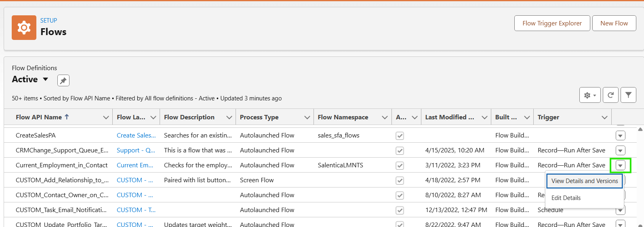
Task: Toggle Active checkbox for CUSTOM_Add_Relationship row
Action: point(400,180)
